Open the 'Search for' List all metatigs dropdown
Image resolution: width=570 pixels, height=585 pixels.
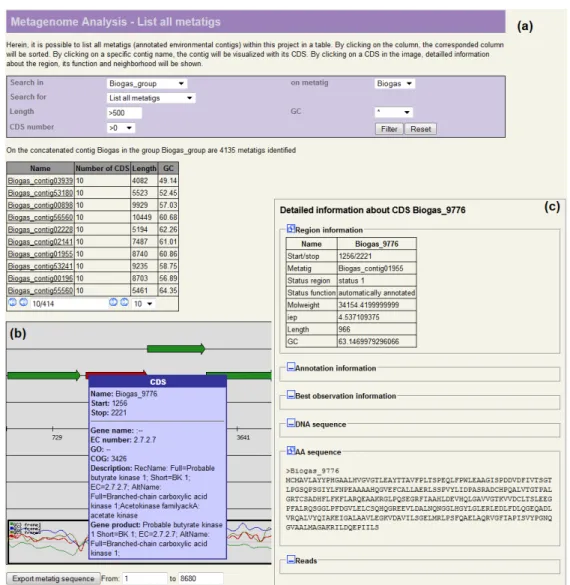[x=151, y=98]
